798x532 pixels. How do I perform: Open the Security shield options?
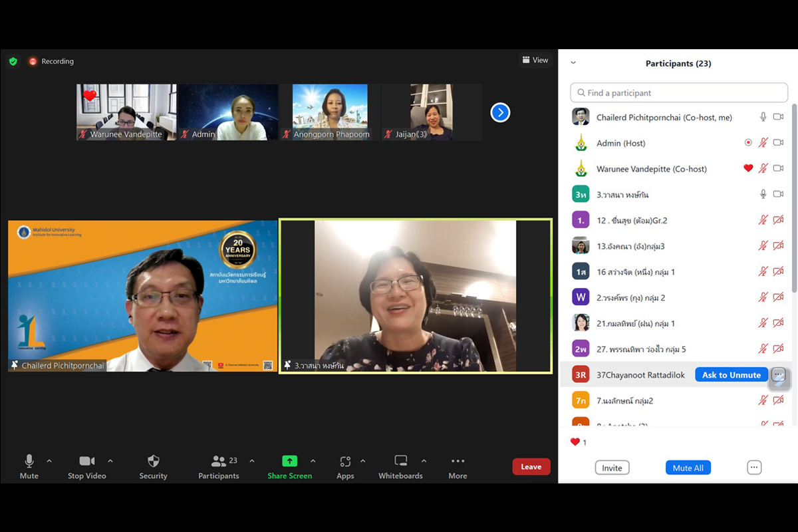click(153, 462)
